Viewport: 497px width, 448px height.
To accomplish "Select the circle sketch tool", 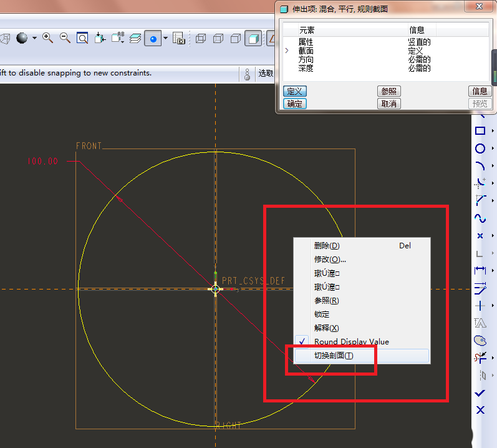I will (480, 149).
